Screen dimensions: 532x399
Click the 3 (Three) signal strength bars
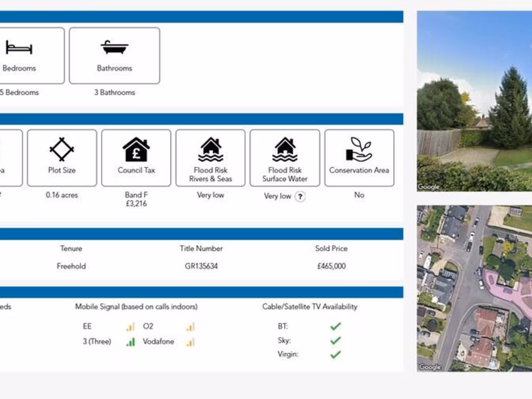coord(130,342)
